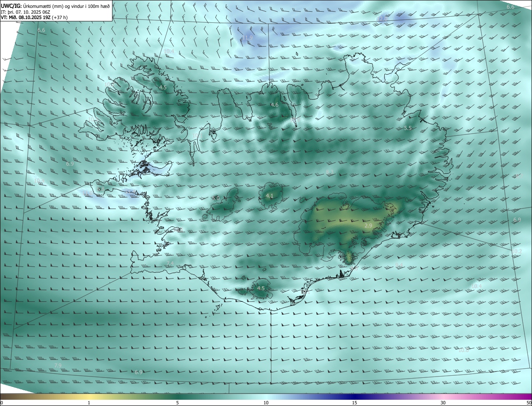Click the 8.3 value label on the map
532x406 pixels.
tap(330, 172)
